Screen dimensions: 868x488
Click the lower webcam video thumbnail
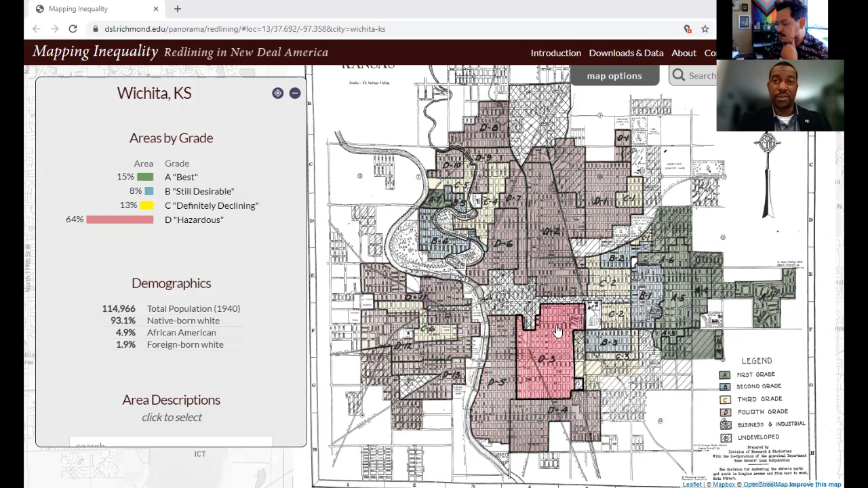point(780,96)
